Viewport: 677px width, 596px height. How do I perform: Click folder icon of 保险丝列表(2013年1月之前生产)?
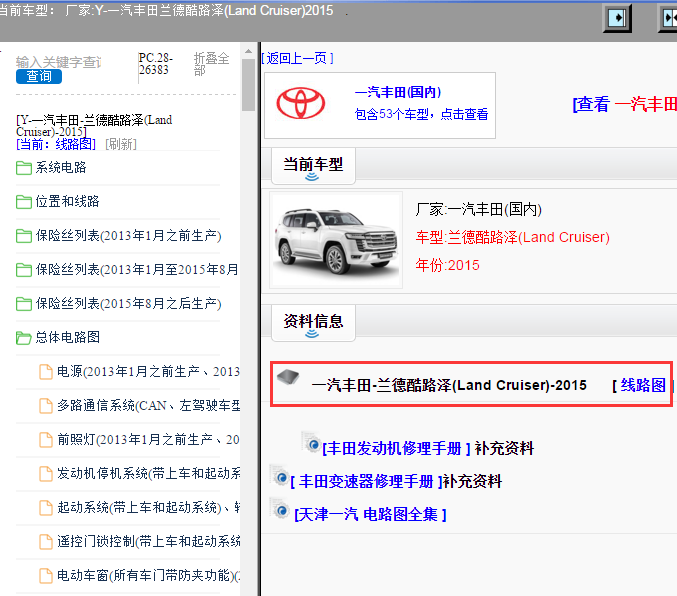[x=24, y=236]
